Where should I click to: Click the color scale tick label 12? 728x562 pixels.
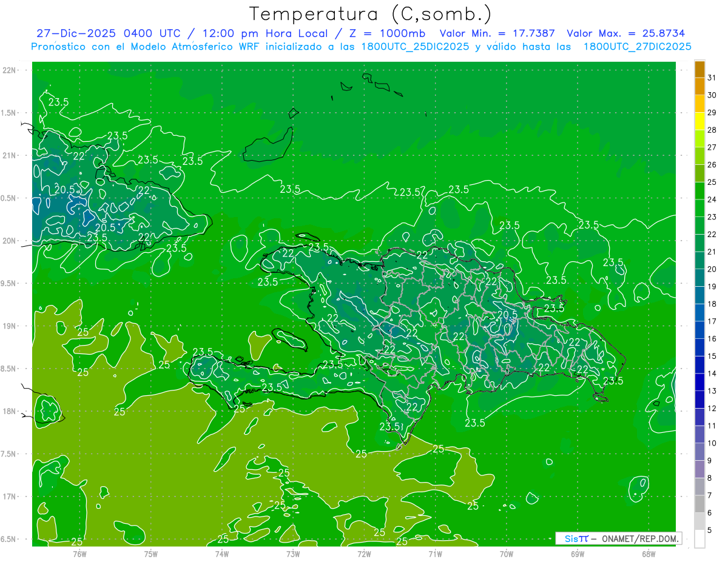(712, 409)
